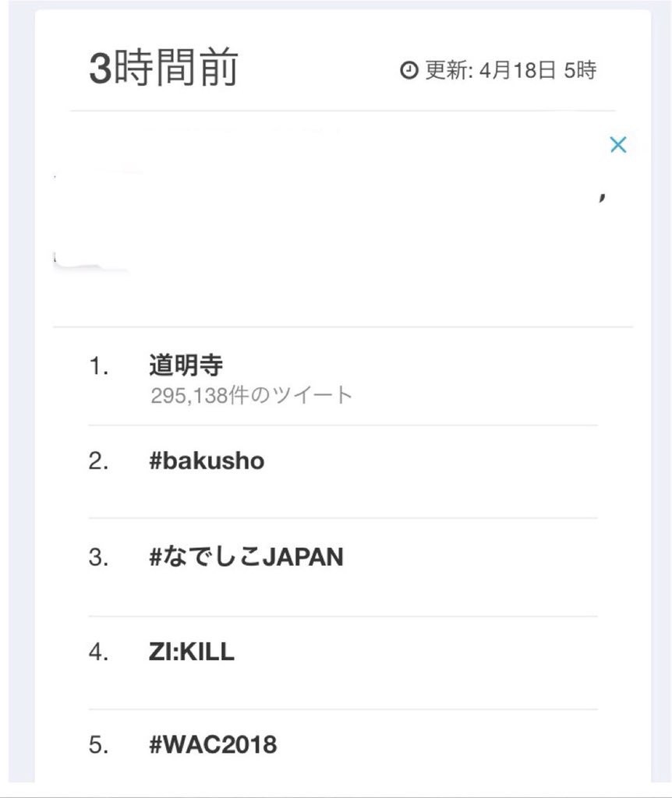This screenshot has width=672, height=798.
Task: Click the blank banner area below the header
Action: (343, 226)
